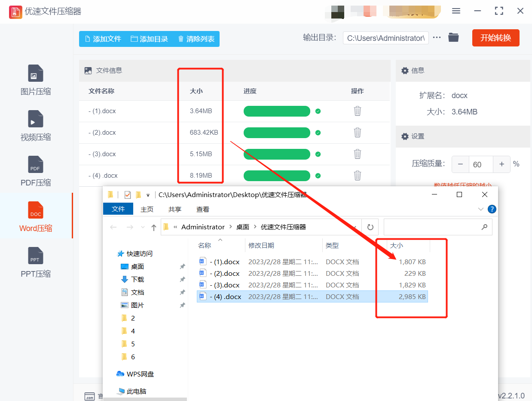Go back in Explorer navigation
Viewport: 532px width, 401px height.
(x=113, y=227)
